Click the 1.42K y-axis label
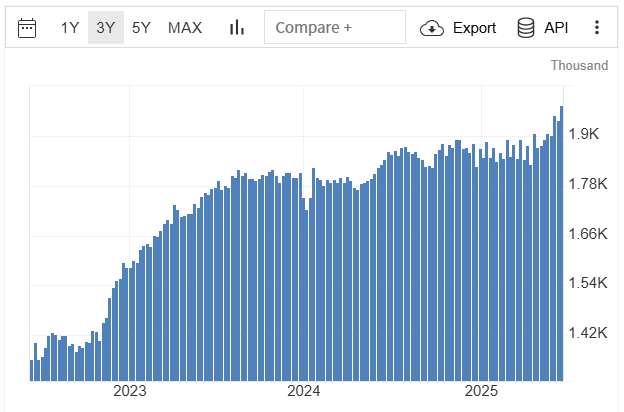Image resolution: width=624 pixels, height=412 pixels. point(588,333)
